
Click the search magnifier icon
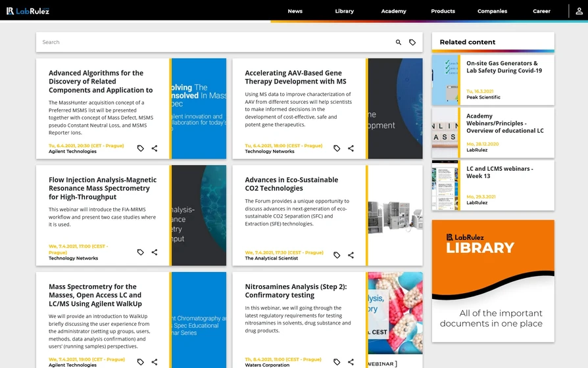tap(398, 42)
